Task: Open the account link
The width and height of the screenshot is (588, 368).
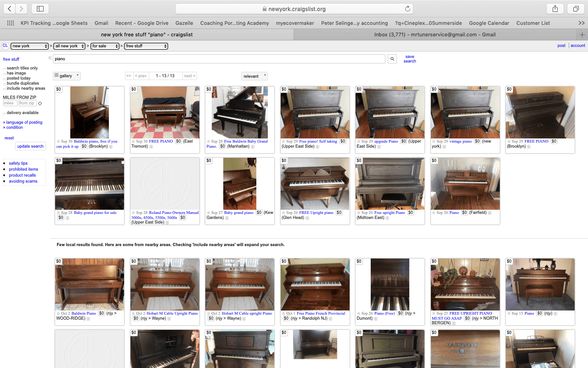Action: (x=578, y=46)
